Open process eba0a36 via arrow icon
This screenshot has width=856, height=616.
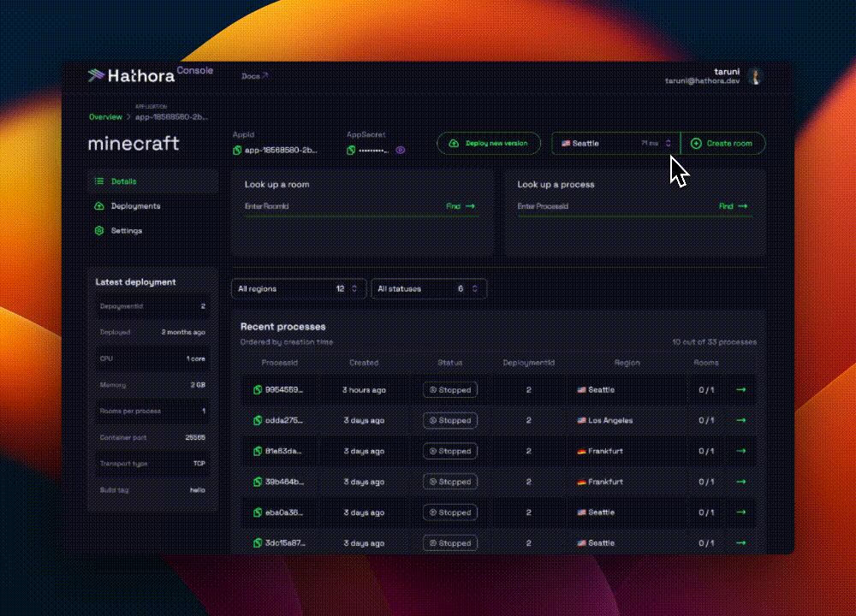(740, 512)
